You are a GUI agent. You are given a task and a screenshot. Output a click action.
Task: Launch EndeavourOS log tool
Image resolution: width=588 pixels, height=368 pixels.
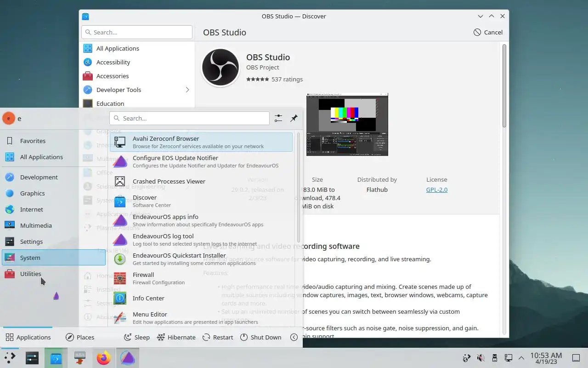(x=201, y=240)
